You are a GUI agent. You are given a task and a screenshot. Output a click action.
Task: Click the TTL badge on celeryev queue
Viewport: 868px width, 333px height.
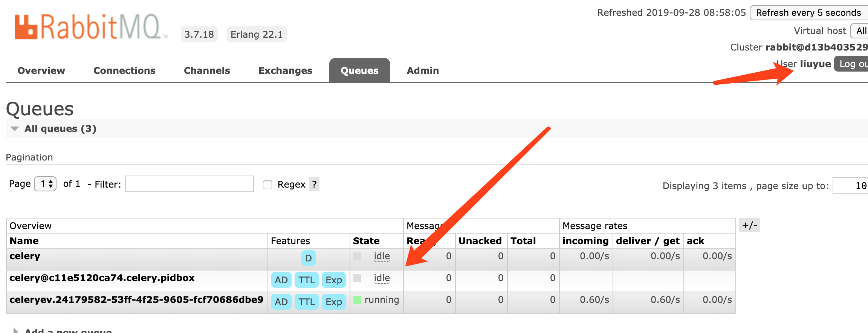[307, 302]
